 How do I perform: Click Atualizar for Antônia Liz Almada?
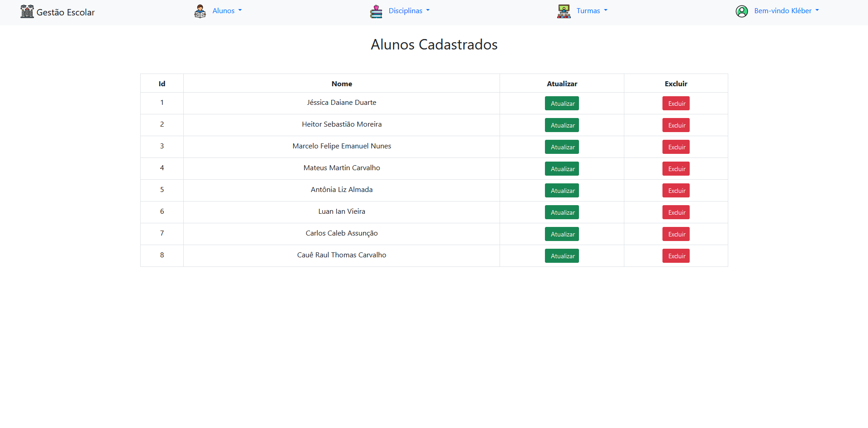(562, 190)
